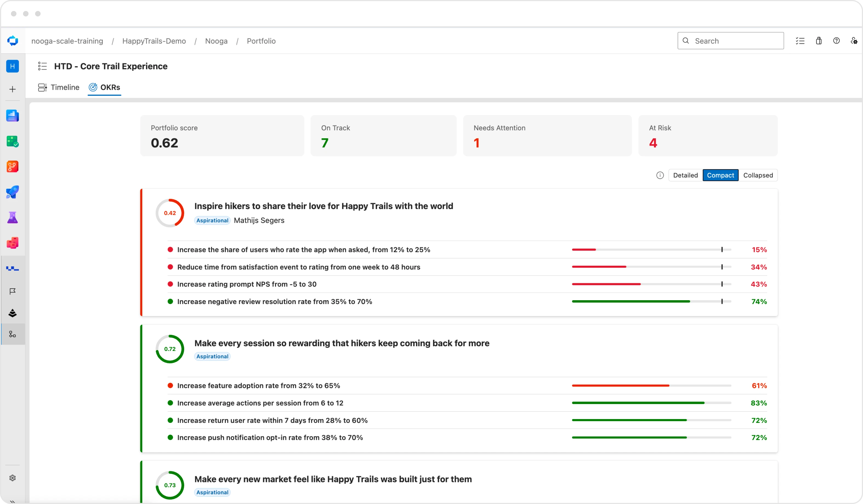Open the Boards hub icon
The image size is (863, 504).
point(13,141)
